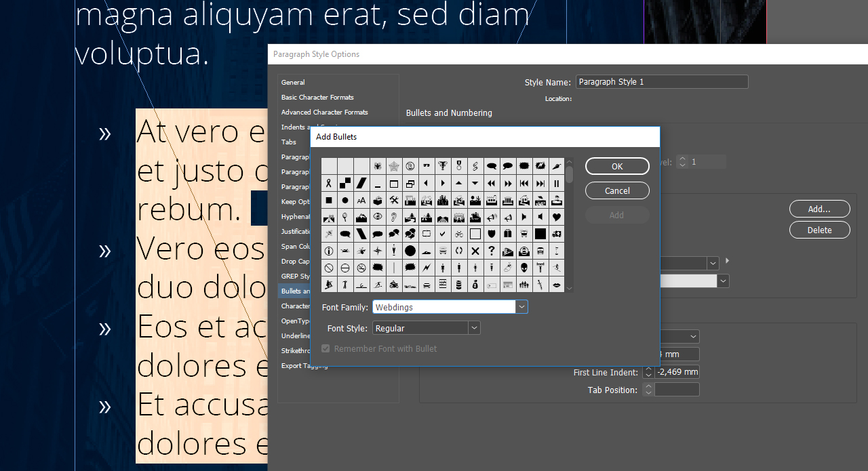Pick the circled info glyph
The height and width of the screenshot is (471, 868).
(329, 251)
